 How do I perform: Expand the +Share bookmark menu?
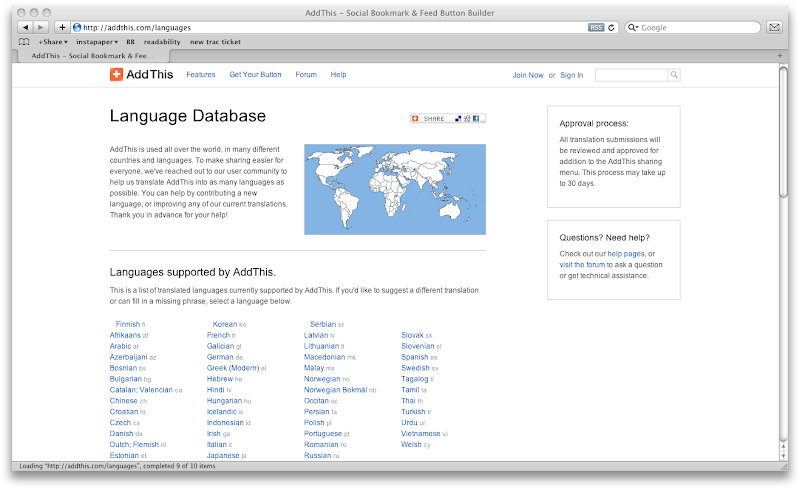[x=53, y=42]
